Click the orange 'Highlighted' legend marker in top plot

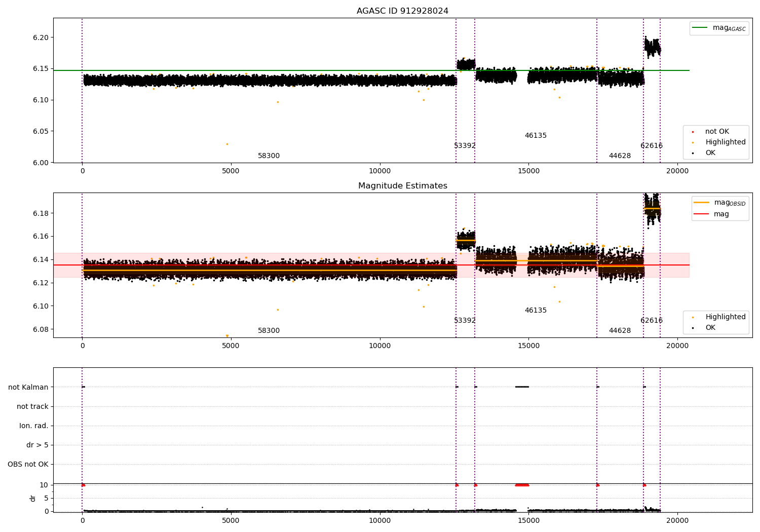693,142
